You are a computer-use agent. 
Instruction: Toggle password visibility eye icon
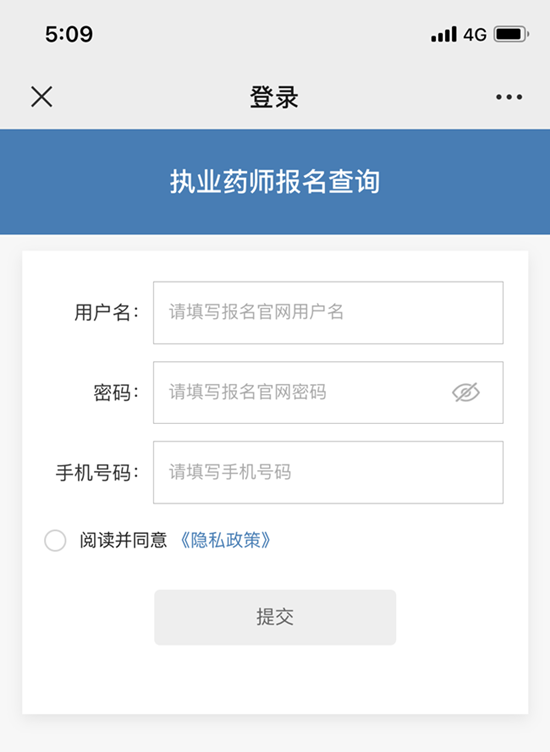(x=466, y=392)
